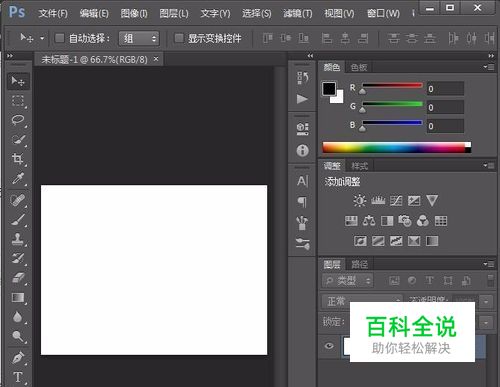Toggle the layer filtering on/off switch

pyautogui.click(x=490, y=280)
